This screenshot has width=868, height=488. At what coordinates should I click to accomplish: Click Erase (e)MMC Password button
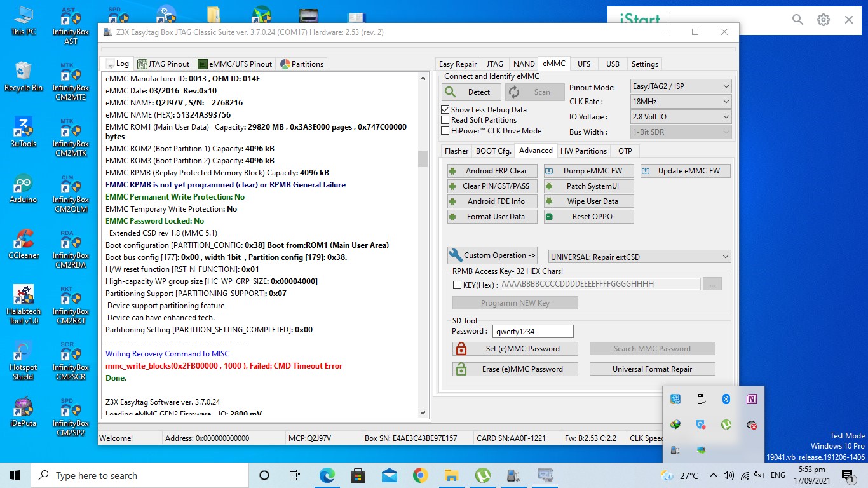click(x=515, y=369)
